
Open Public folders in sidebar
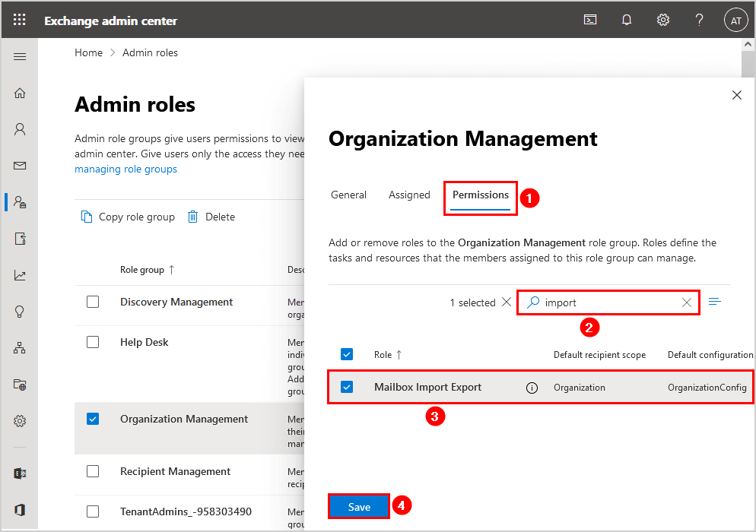[20, 385]
